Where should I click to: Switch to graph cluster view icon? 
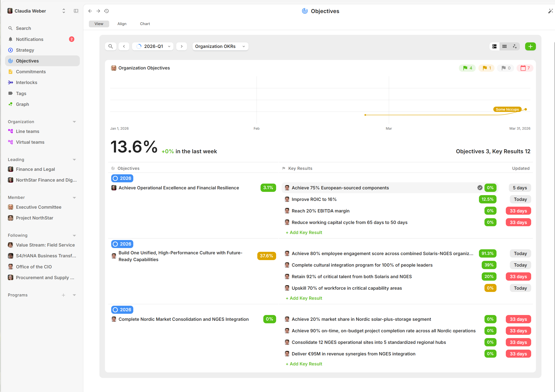pos(515,46)
